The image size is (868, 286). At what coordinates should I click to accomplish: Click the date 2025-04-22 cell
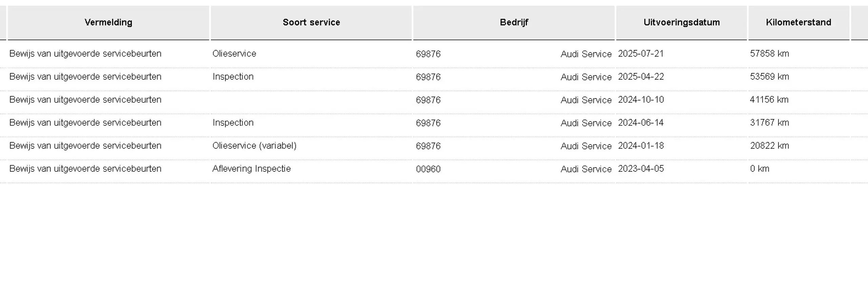[x=682, y=77]
